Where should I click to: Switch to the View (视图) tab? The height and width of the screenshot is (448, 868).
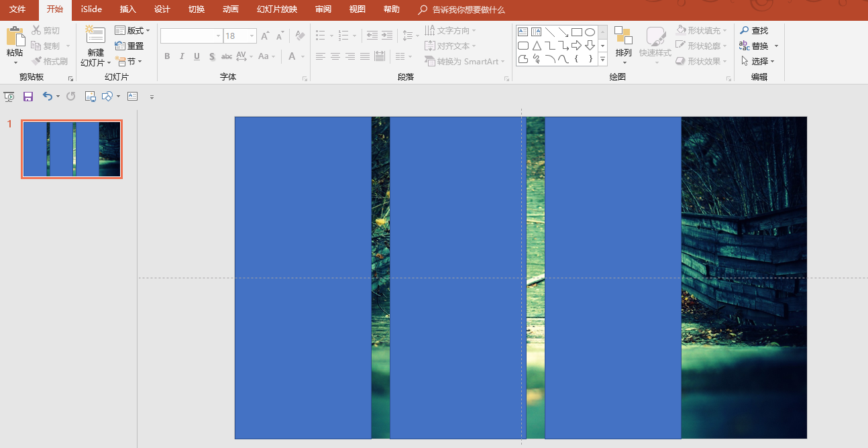pos(358,9)
